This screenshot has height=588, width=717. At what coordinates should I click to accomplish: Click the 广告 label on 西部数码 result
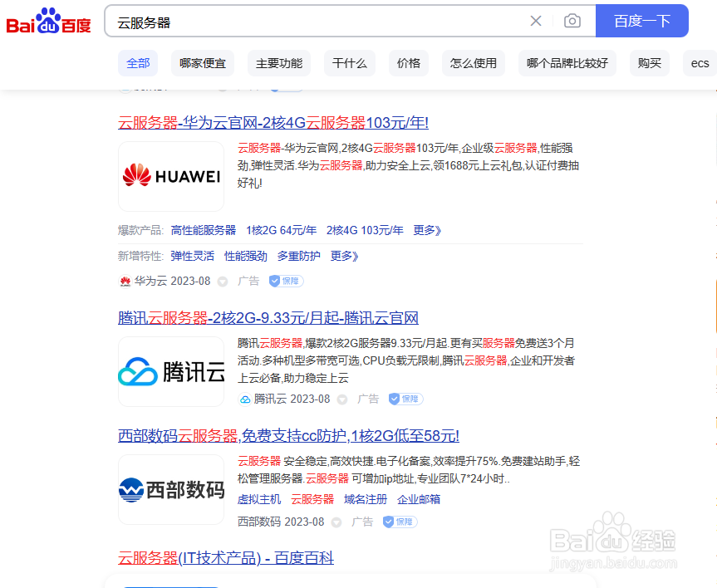[362, 522]
